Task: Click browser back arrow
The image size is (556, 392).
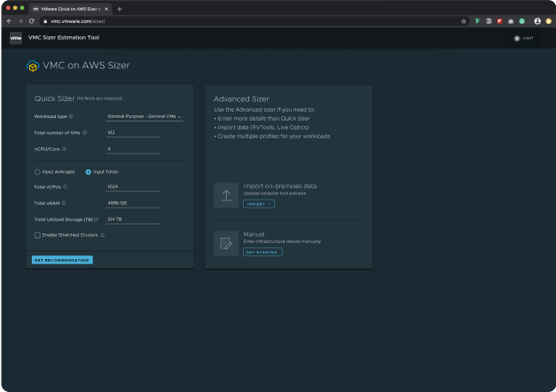Action: click(x=9, y=21)
